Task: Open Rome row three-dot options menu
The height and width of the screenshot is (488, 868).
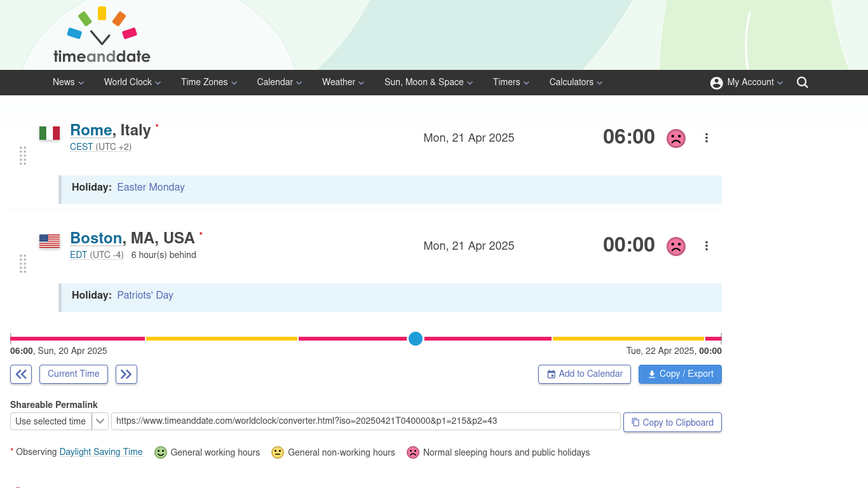Action: [x=706, y=138]
